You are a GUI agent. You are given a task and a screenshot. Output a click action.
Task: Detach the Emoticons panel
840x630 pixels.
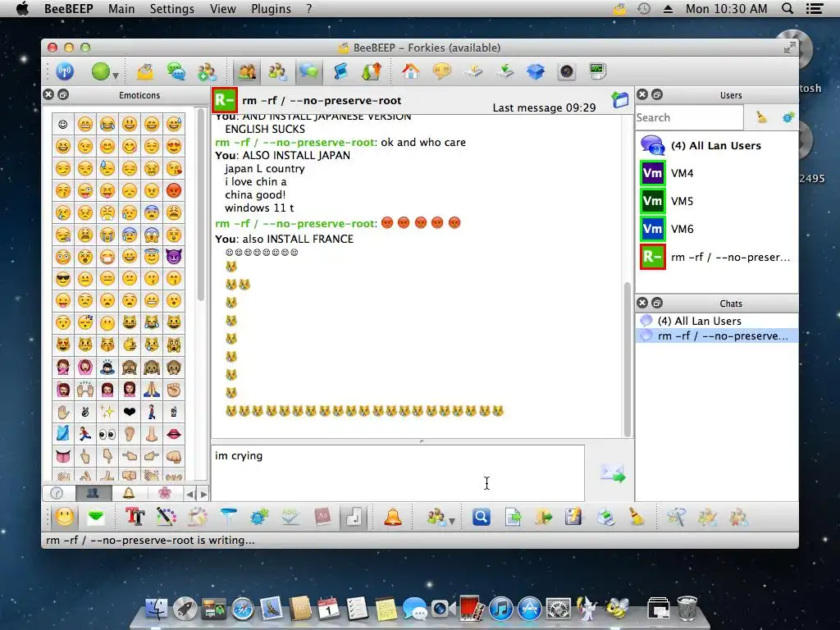[x=63, y=94]
